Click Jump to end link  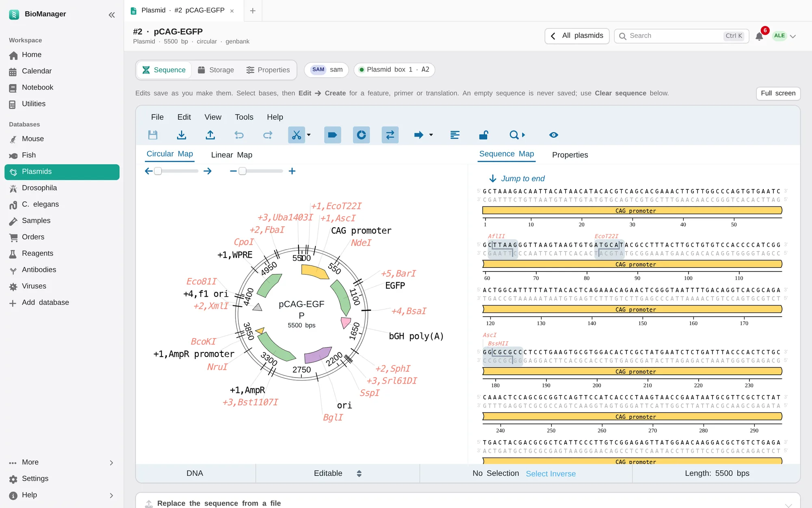pyautogui.click(x=517, y=178)
